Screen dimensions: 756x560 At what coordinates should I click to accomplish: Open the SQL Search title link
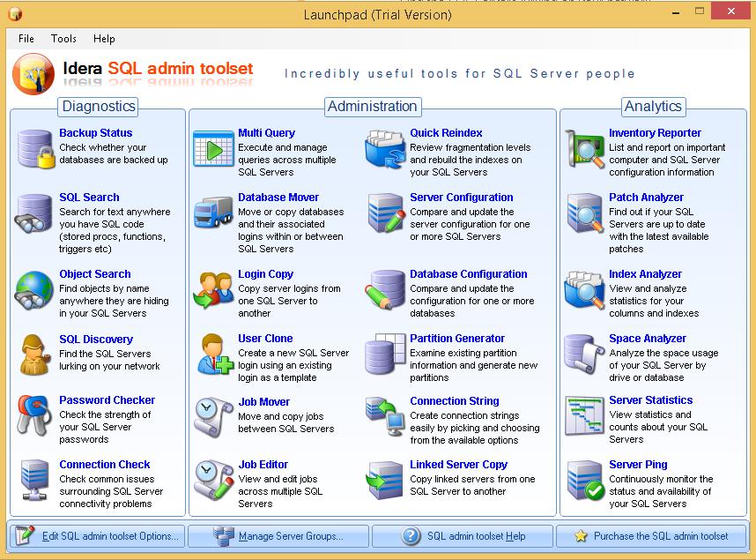coord(89,197)
